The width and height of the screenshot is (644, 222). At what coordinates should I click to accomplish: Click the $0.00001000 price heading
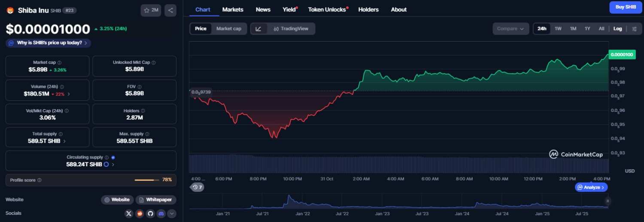click(48, 29)
